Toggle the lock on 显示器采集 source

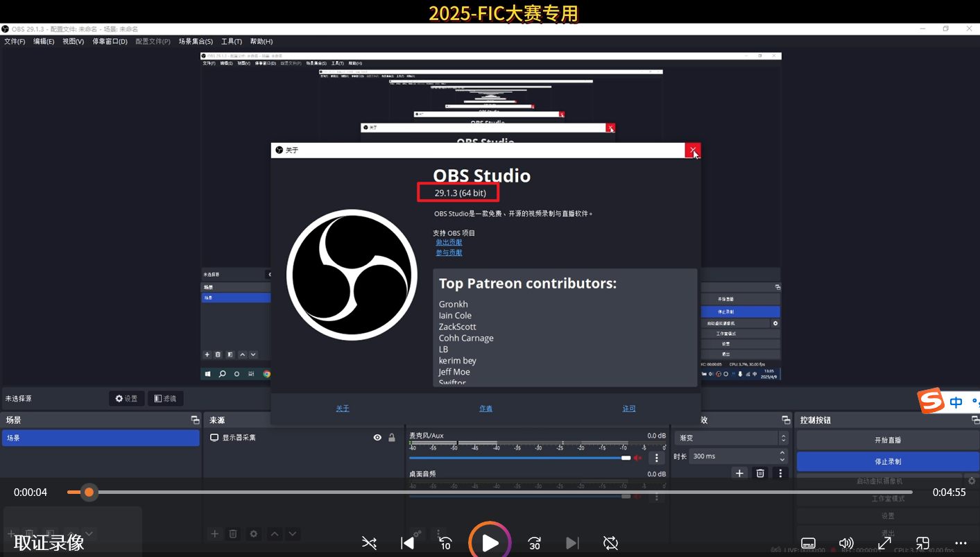click(x=392, y=438)
